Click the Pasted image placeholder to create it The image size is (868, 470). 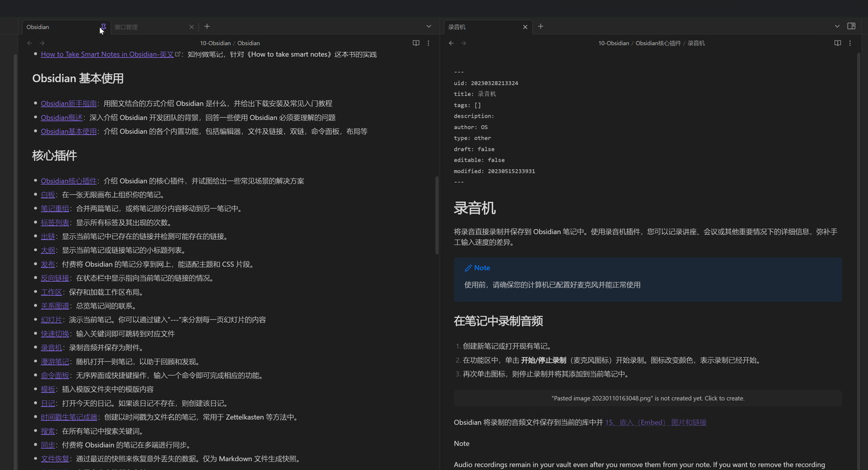coord(647,398)
